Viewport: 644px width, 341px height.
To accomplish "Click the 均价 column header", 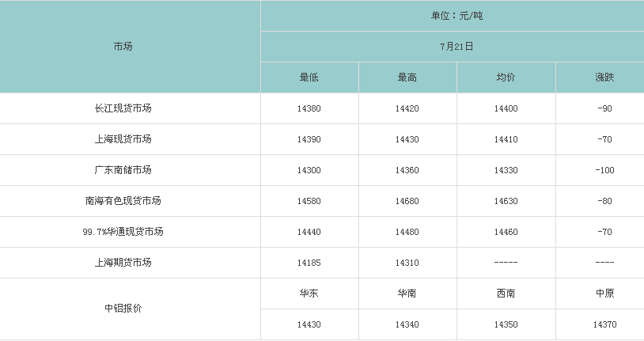I will [x=506, y=78].
